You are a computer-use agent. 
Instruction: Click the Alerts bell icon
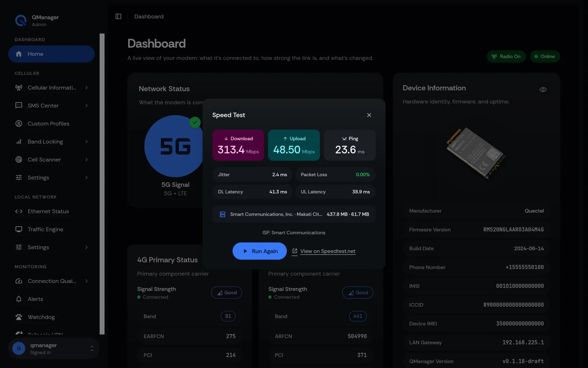click(x=19, y=299)
